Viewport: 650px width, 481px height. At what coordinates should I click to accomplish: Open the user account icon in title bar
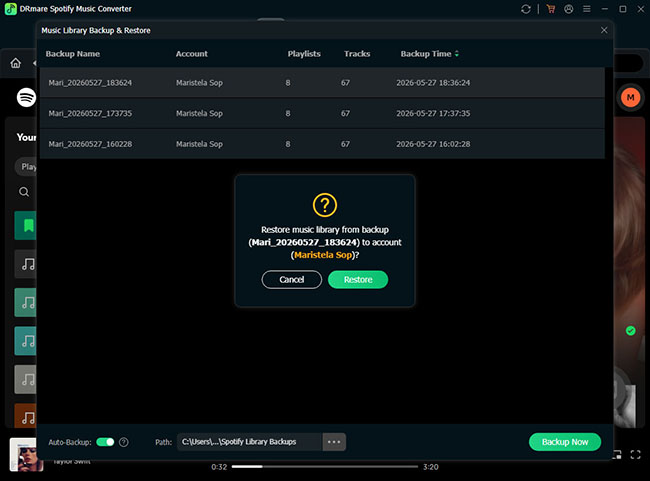pyautogui.click(x=569, y=9)
